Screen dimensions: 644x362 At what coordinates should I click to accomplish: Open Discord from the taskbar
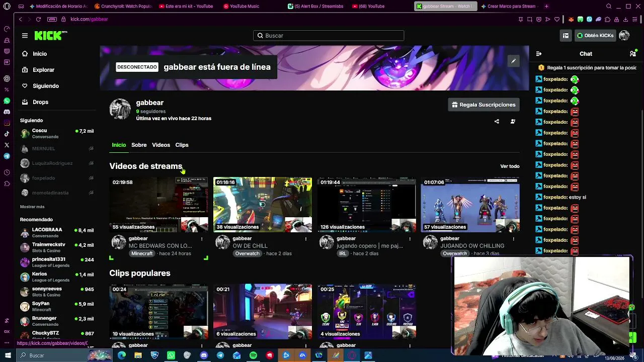[x=204, y=355]
